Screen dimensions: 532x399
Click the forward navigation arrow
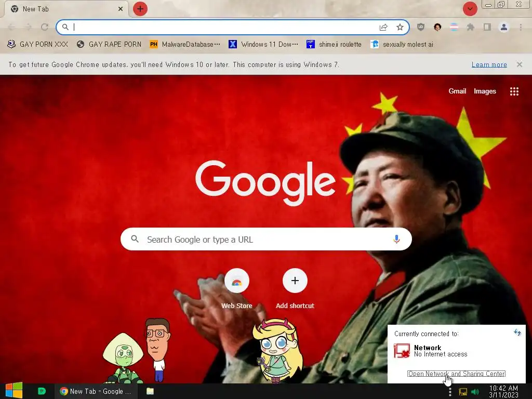(x=28, y=27)
